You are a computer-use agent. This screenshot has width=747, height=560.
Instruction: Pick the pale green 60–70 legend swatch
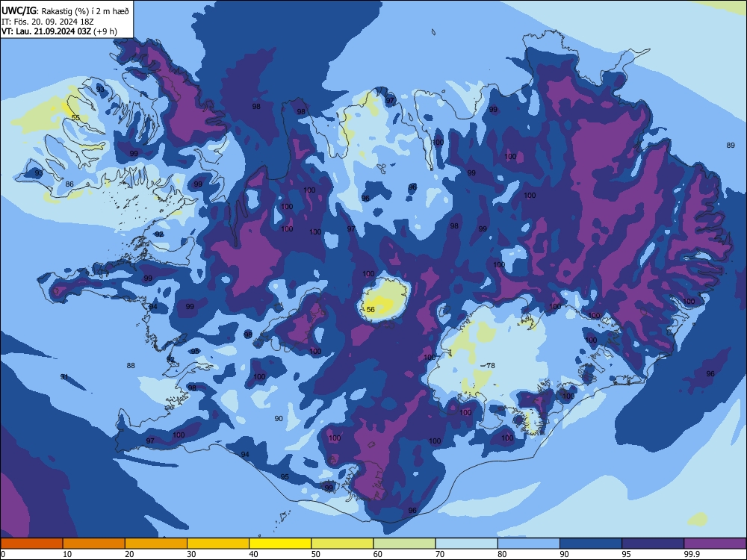pyautogui.click(x=404, y=544)
